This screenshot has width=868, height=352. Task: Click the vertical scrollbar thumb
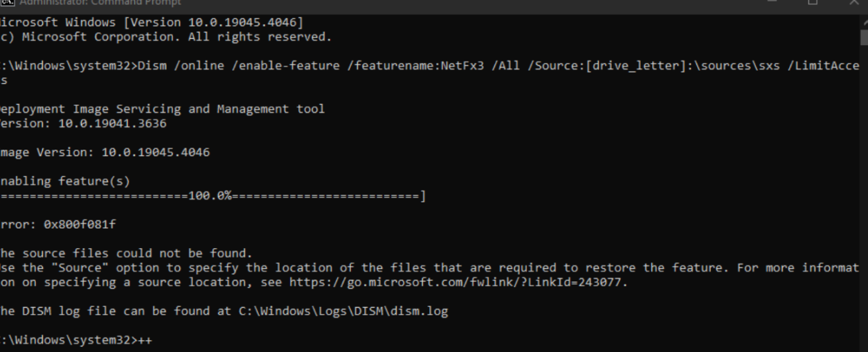tap(863, 37)
